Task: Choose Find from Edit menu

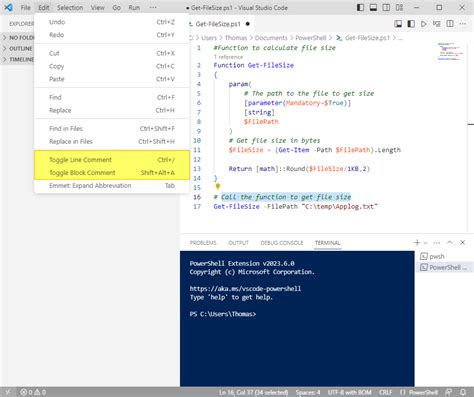Action: (112, 97)
